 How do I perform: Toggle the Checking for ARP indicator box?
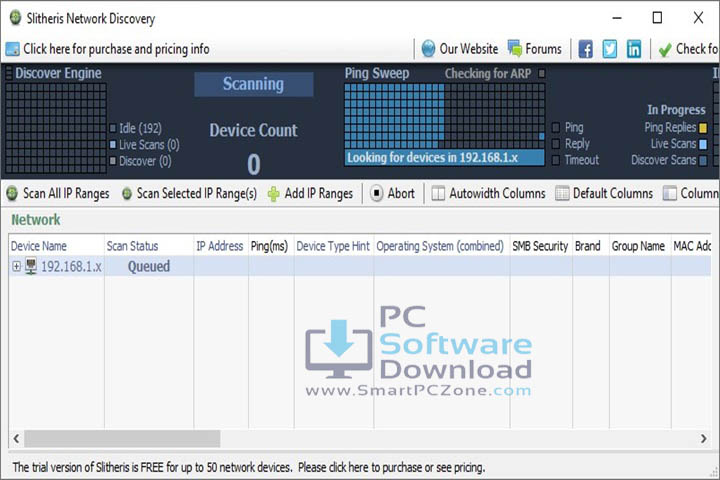point(541,73)
